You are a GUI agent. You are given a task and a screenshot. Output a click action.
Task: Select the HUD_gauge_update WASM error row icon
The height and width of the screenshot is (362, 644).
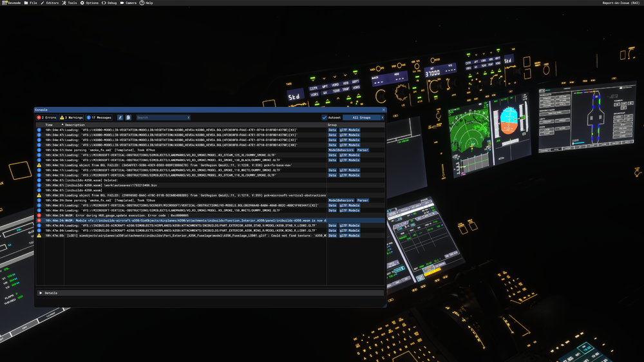(39, 215)
